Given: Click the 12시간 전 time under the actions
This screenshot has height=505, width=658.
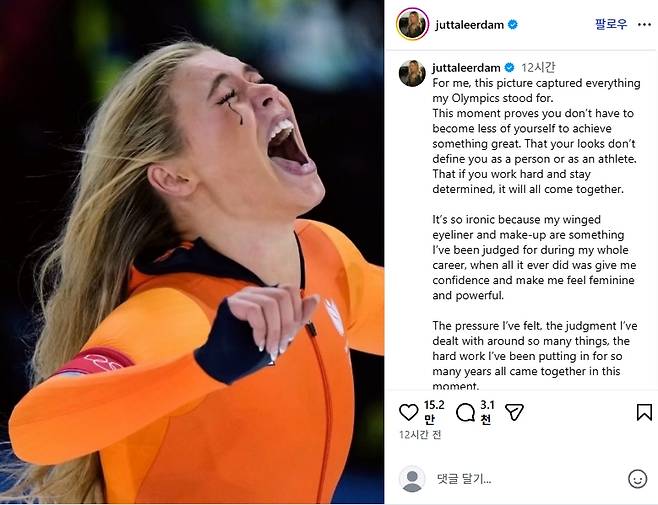Looking at the screenshot, I should (420, 434).
